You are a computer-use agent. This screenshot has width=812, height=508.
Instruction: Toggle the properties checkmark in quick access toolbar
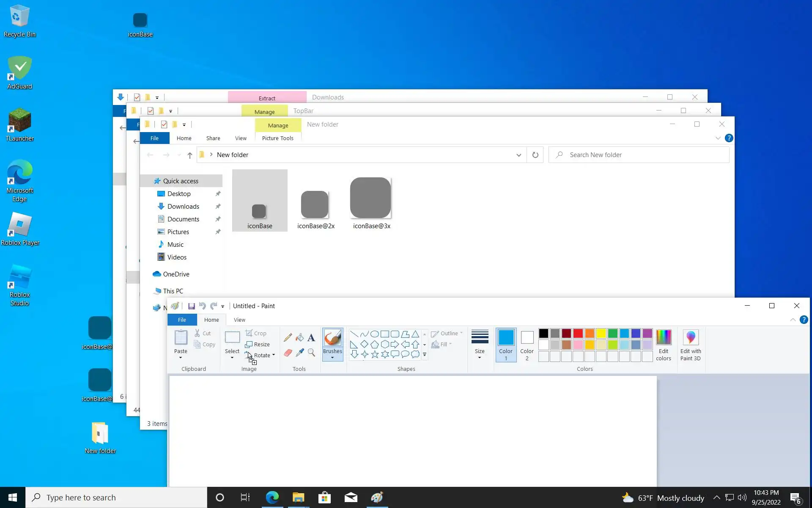pos(164,124)
